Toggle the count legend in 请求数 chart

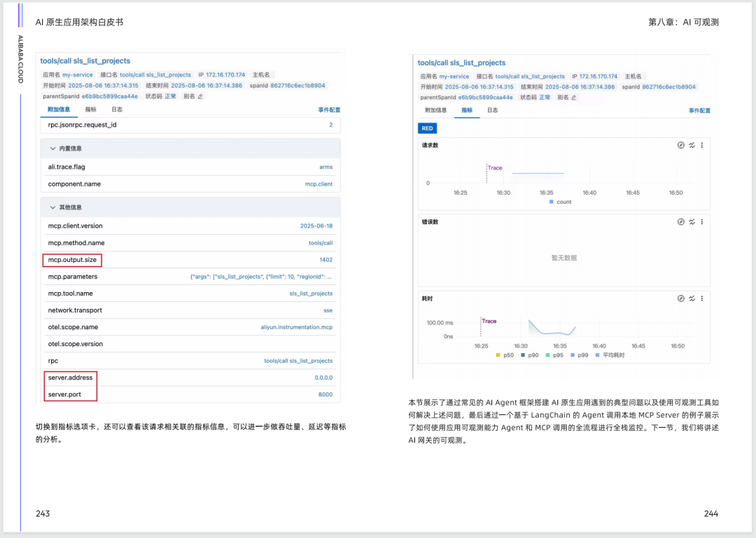coord(560,202)
